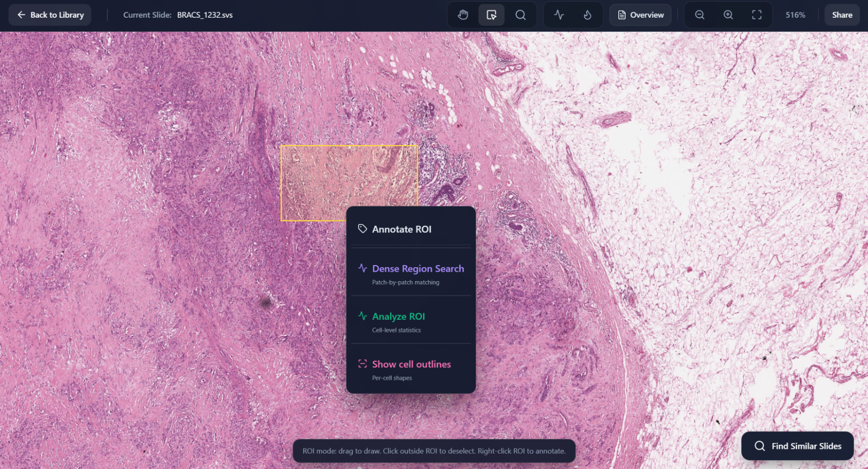Click the BRACS_1232.svs slide name
Screen dimensions: 868x469
point(205,15)
